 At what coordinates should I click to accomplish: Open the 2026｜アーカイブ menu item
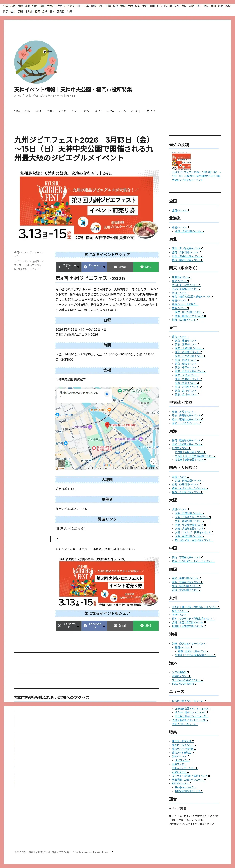[143, 111]
